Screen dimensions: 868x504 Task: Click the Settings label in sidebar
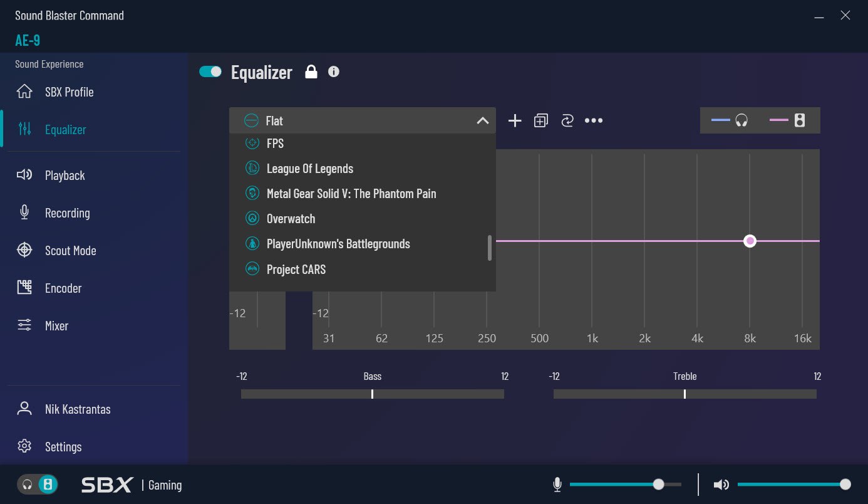(63, 446)
